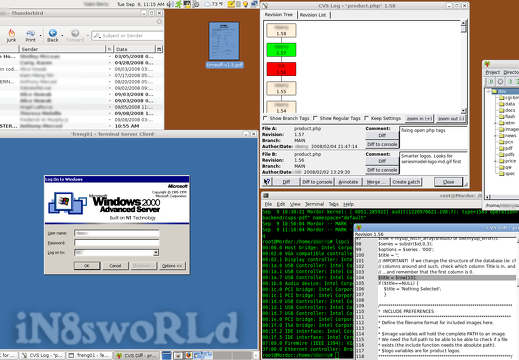Viewport: 519px width, 360px height.
Task: Click the Create patch button
Action: [406, 182]
